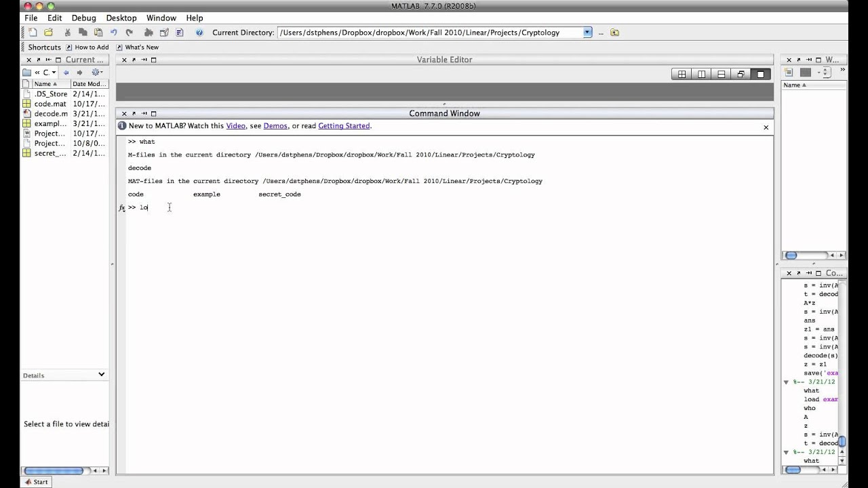This screenshot has height=488, width=868.
Task: Open the Video link
Action: [x=235, y=126]
